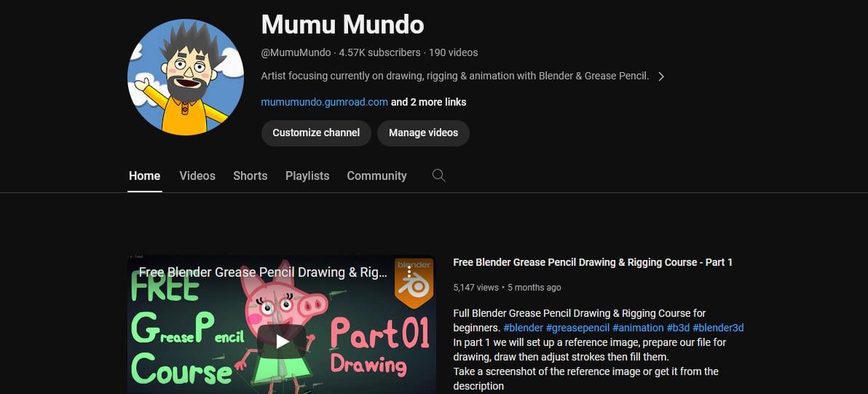Switch to the Videos tab
The height and width of the screenshot is (394, 868).
(x=197, y=176)
